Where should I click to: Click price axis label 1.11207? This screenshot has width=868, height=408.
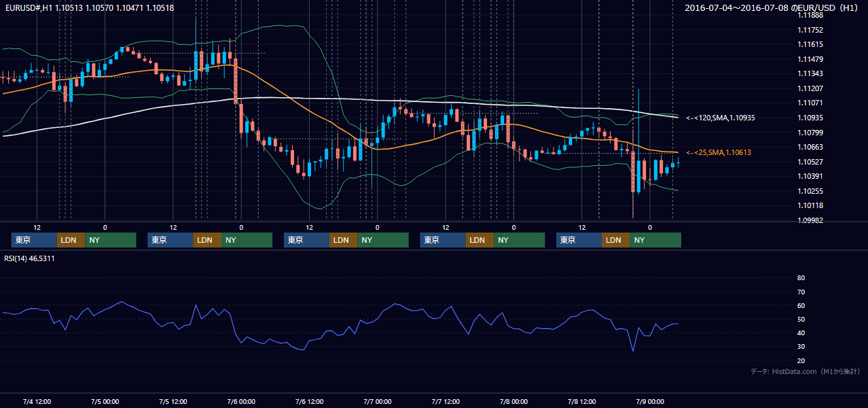coord(810,88)
